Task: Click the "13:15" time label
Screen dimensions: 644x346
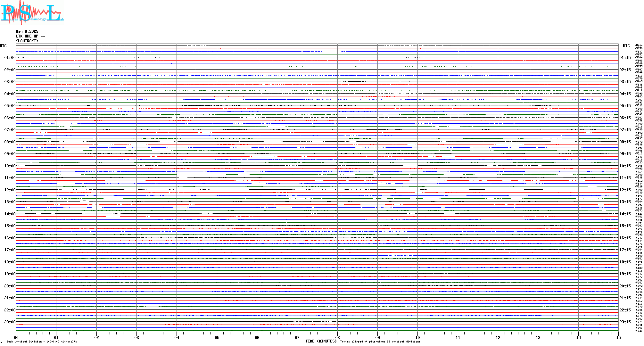Action: pos(625,202)
